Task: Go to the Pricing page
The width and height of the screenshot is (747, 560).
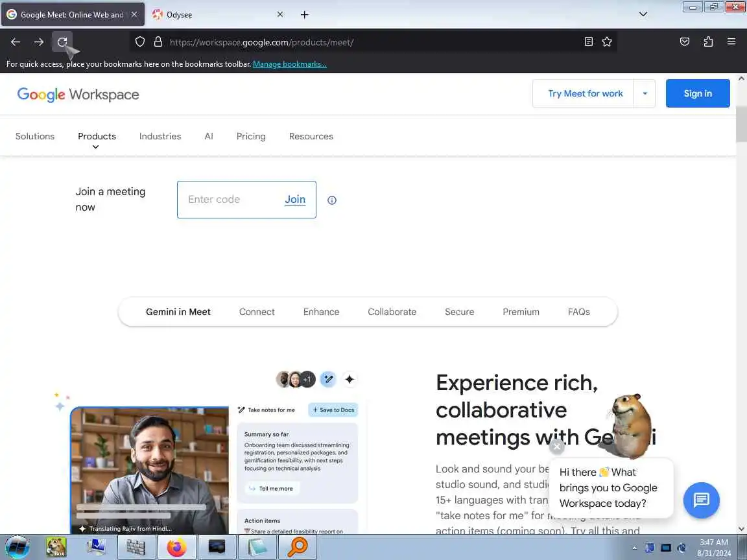Action: [251, 136]
